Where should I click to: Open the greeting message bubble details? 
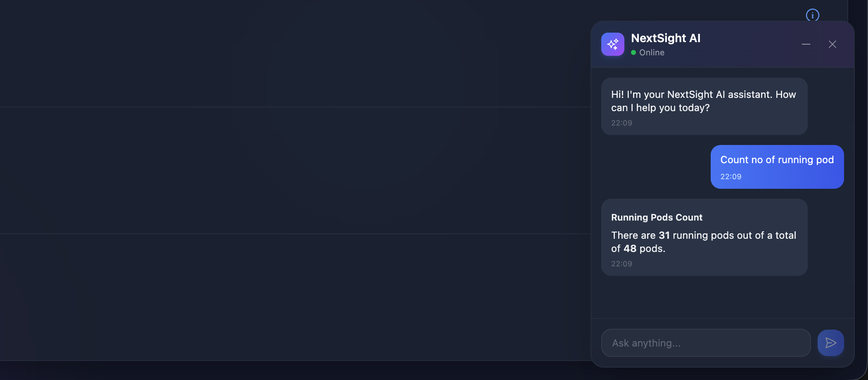pos(703,106)
